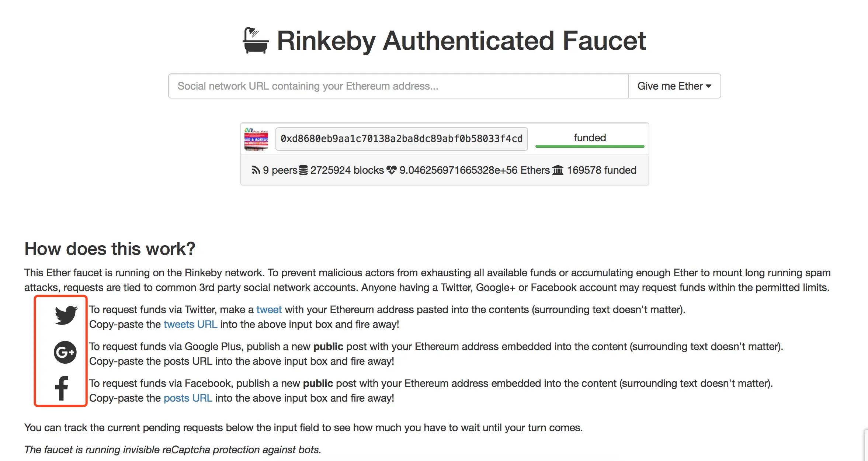The height and width of the screenshot is (461, 868).
Task: Click the 169578 funded statistic text
Action: 601,170
